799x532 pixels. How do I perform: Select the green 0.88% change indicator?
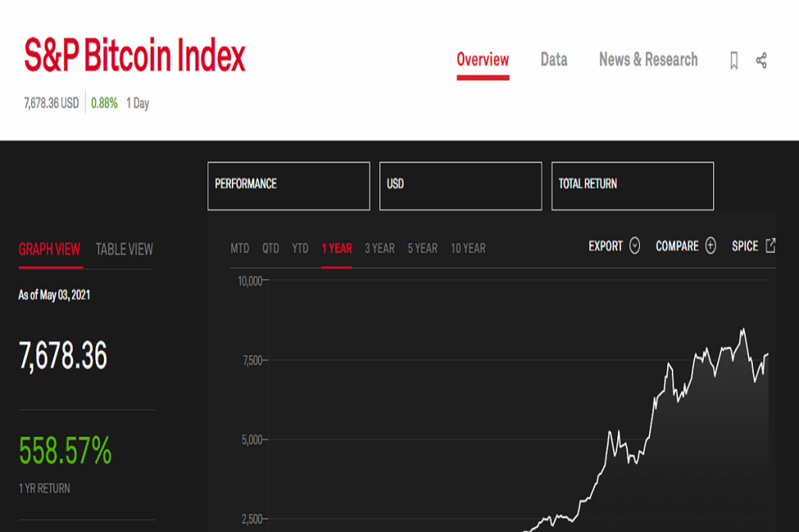pos(106,101)
